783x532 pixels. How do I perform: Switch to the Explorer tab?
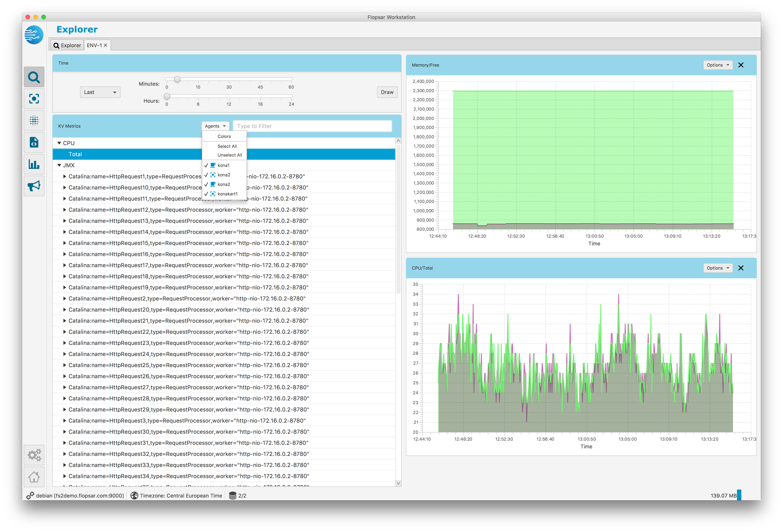[x=67, y=45]
